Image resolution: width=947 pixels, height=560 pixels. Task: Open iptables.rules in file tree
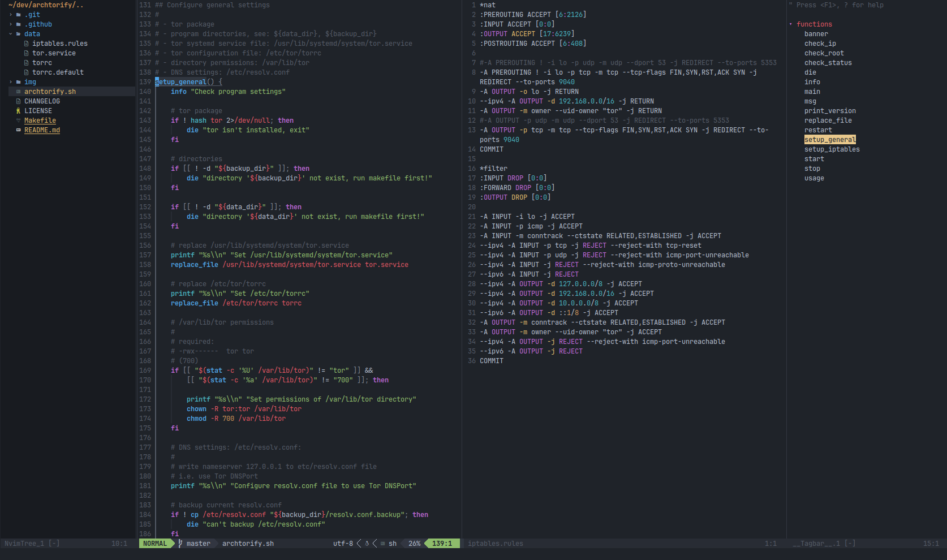pyautogui.click(x=60, y=44)
